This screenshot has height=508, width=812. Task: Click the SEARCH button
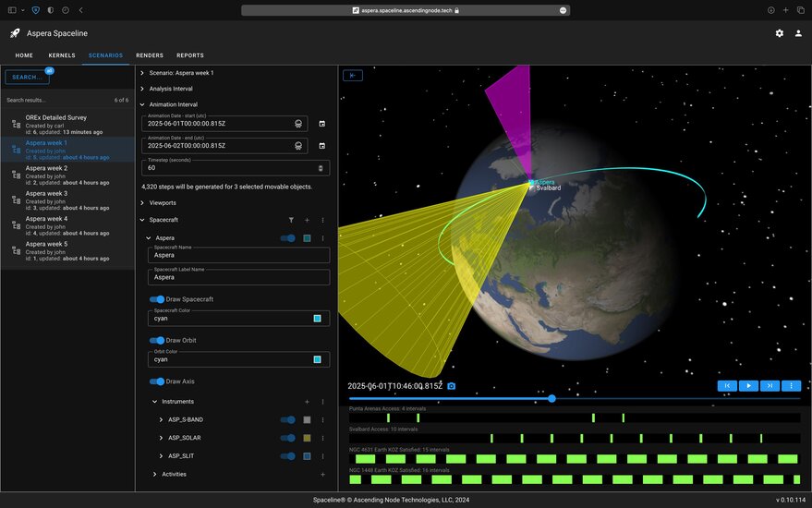pos(27,78)
